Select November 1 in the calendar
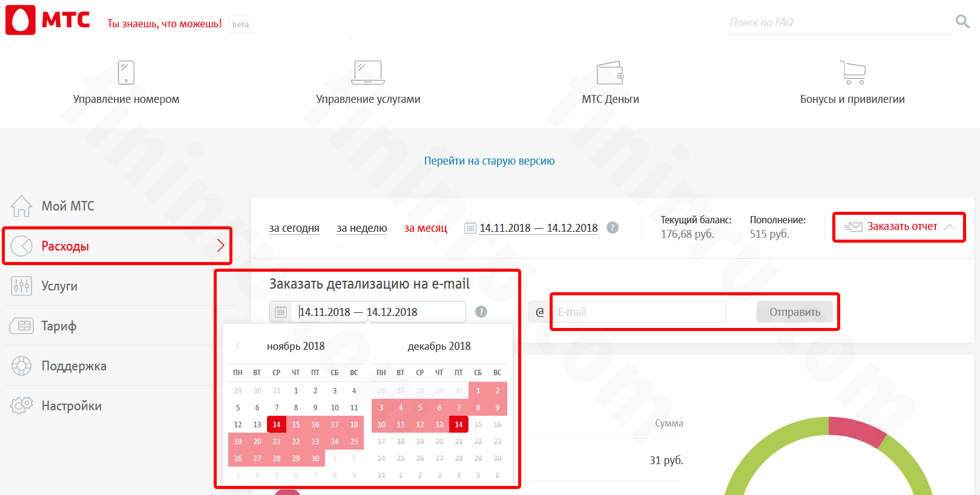This screenshot has width=980, height=495. point(296,390)
